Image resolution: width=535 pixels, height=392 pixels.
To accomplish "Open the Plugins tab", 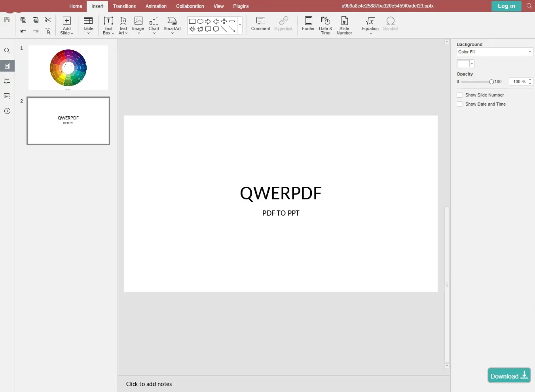I will pos(241,6).
